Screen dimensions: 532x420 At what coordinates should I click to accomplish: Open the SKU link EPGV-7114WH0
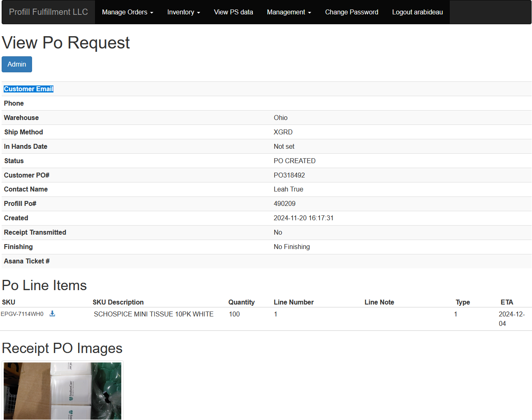coord(23,314)
